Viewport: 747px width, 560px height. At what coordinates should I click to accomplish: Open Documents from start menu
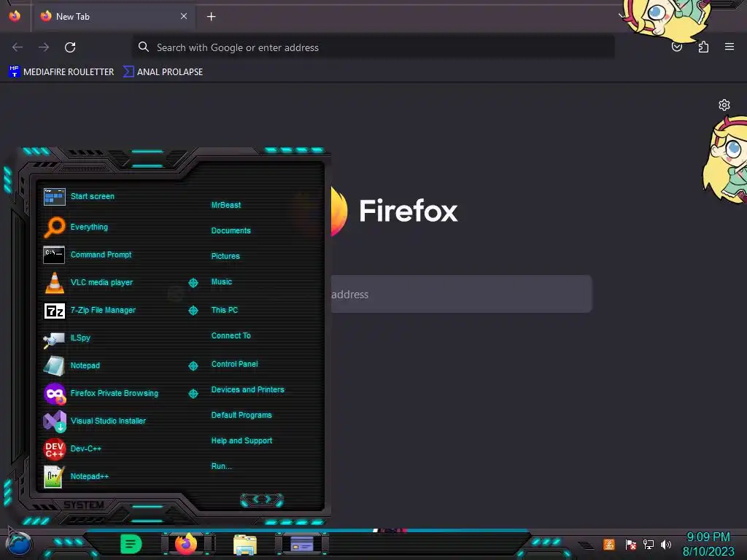(231, 230)
